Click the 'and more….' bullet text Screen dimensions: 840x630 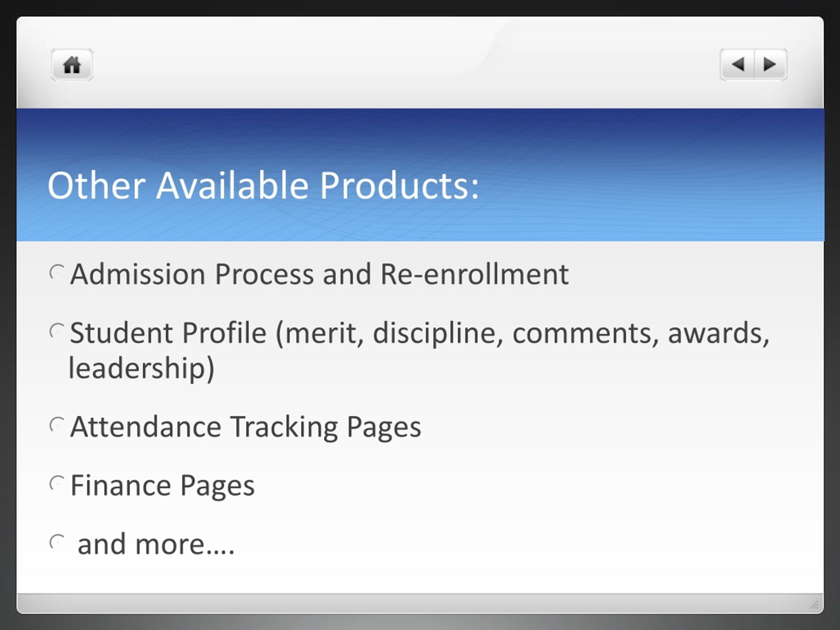click(x=156, y=544)
